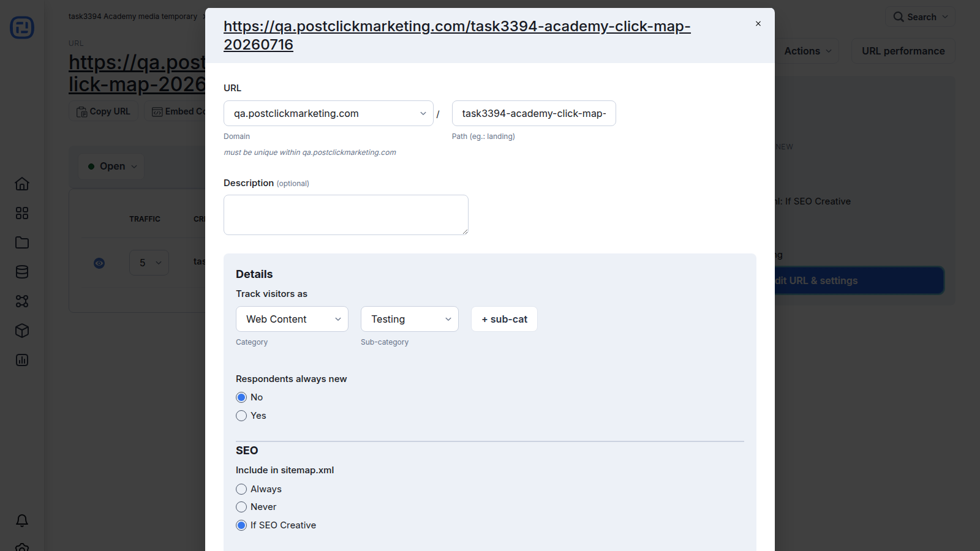Screen dimensions: 980x551
Task: Click the Search magnifier icon
Action: pos(899,17)
